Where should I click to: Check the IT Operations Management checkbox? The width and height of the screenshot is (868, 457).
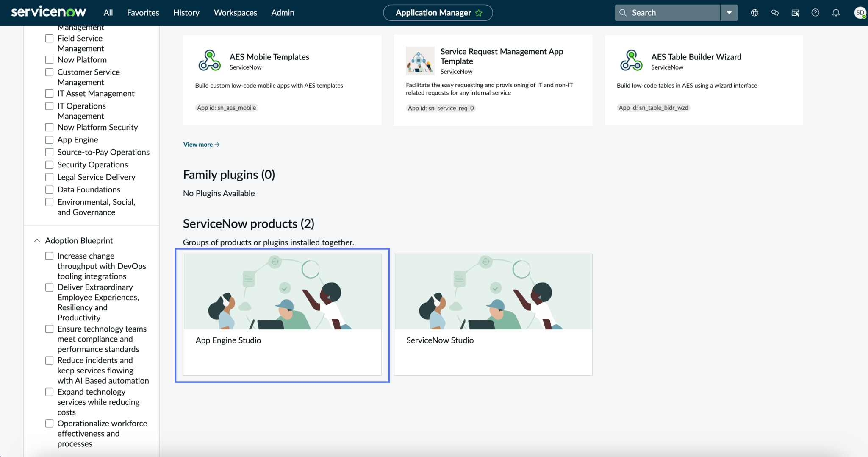tap(50, 106)
